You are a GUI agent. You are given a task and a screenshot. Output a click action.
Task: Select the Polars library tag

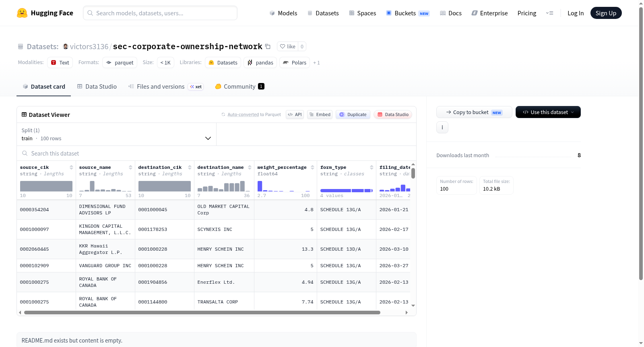click(x=295, y=62)
